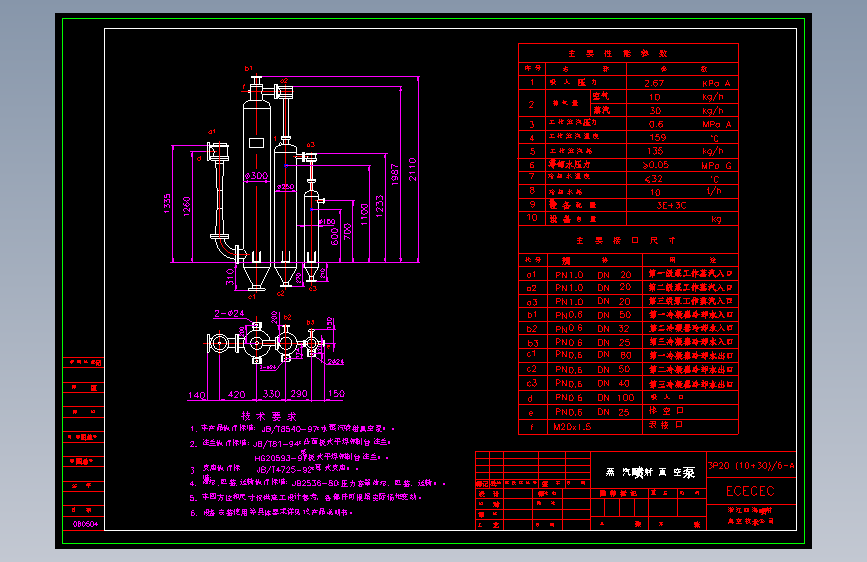The height and width of the screenshot is (562, 867).
Task: Click the 1335 dimension on the left
Action: pos(167,203)
